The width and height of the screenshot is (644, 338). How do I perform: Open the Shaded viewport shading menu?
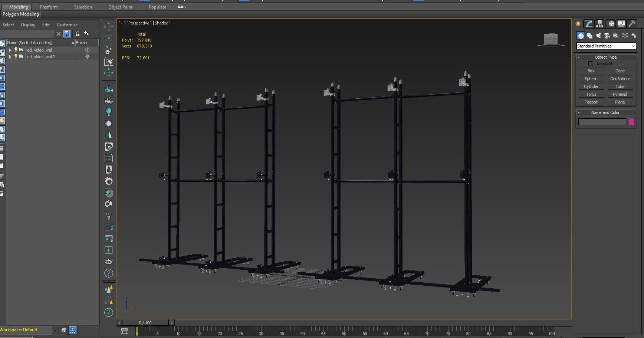(162, 23)
